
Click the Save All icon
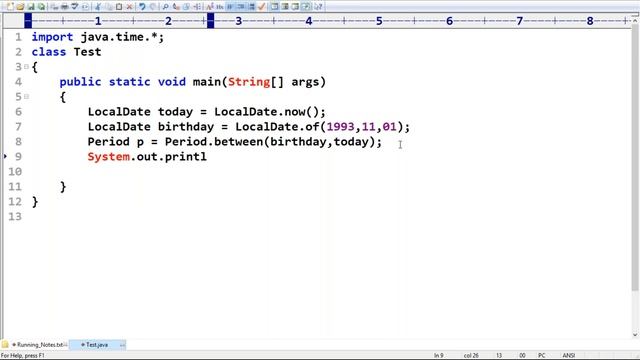tap(41, 7)
